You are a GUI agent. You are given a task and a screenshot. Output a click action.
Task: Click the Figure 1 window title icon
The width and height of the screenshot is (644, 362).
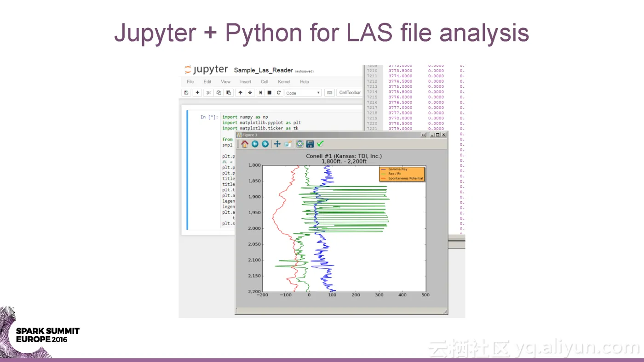239,135
